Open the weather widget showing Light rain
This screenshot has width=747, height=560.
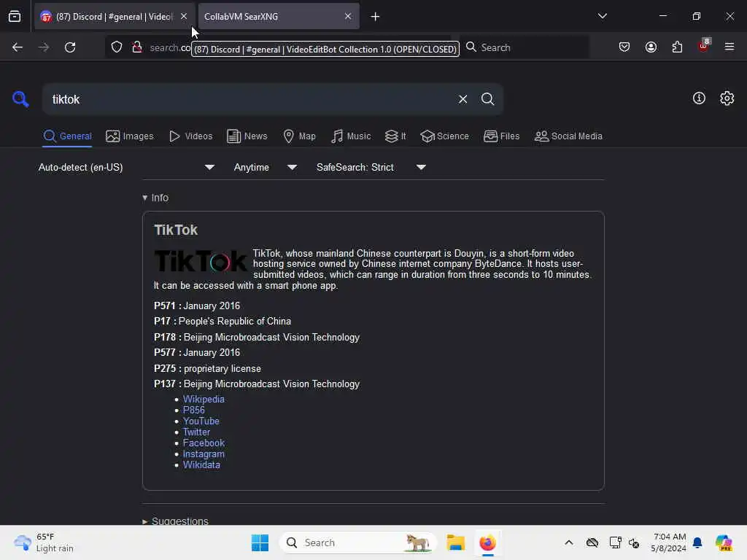[x=44, y=542]
